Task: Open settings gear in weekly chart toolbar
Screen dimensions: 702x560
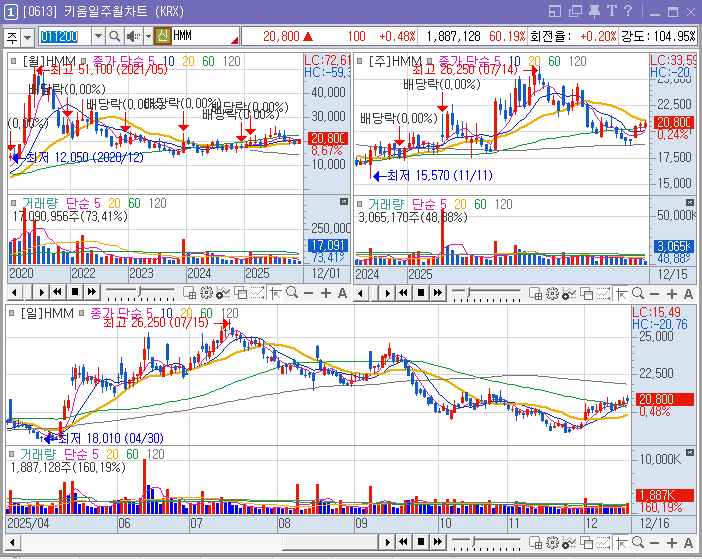Action: pos(552,294)
